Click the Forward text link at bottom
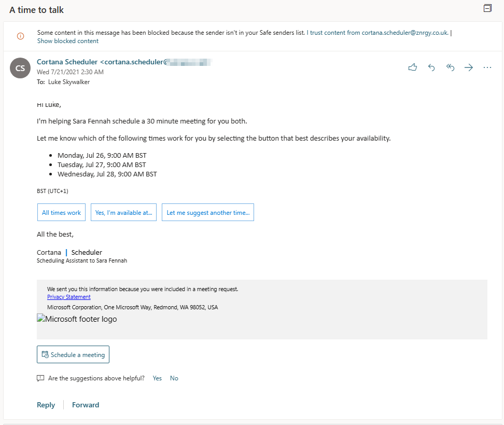Viewport: 504px width, 425px height. [86, 405]
